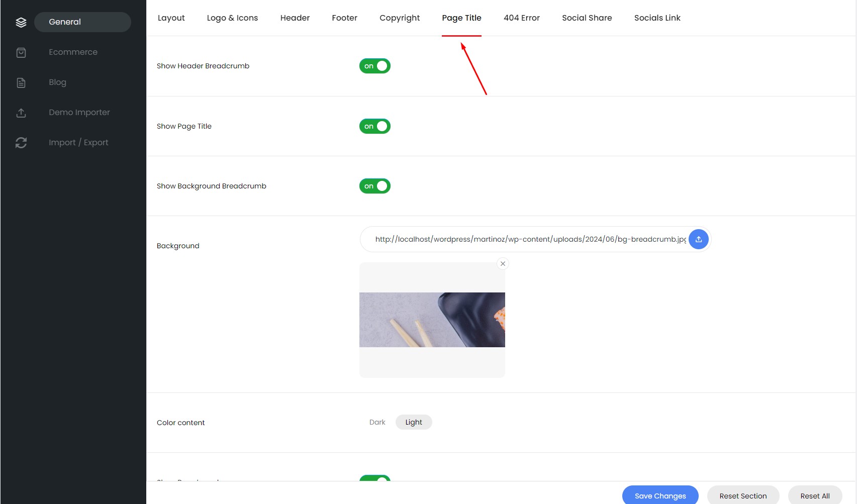Click the blue upload button for Background
Screen dimensions: 857x504
698,239
